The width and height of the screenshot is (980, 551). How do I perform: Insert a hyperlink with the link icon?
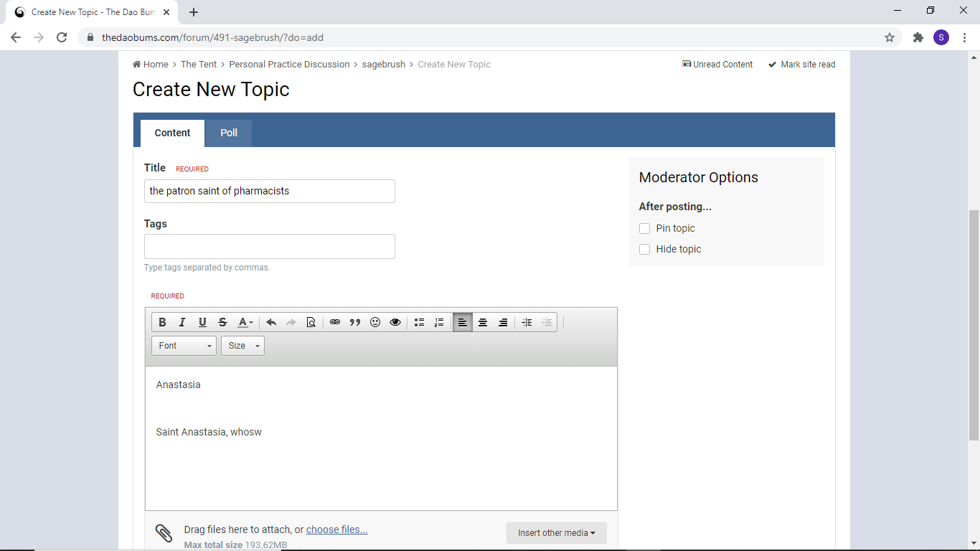click(335, 322)
